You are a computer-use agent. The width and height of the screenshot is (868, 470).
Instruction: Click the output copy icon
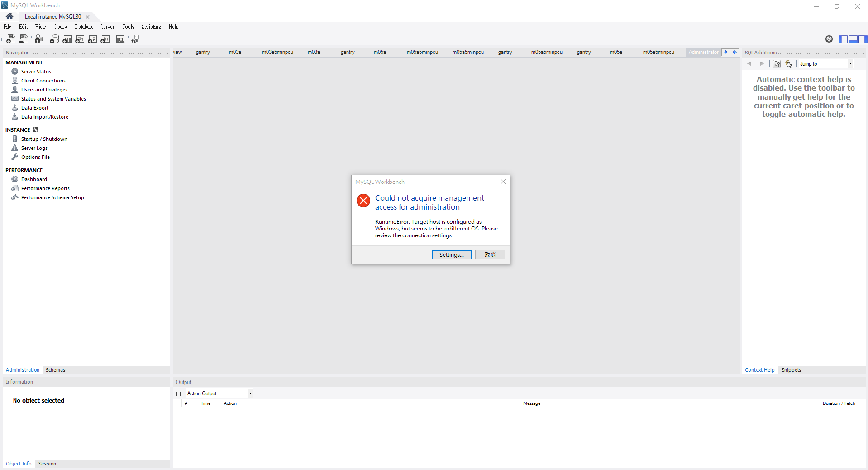[179, 393]
